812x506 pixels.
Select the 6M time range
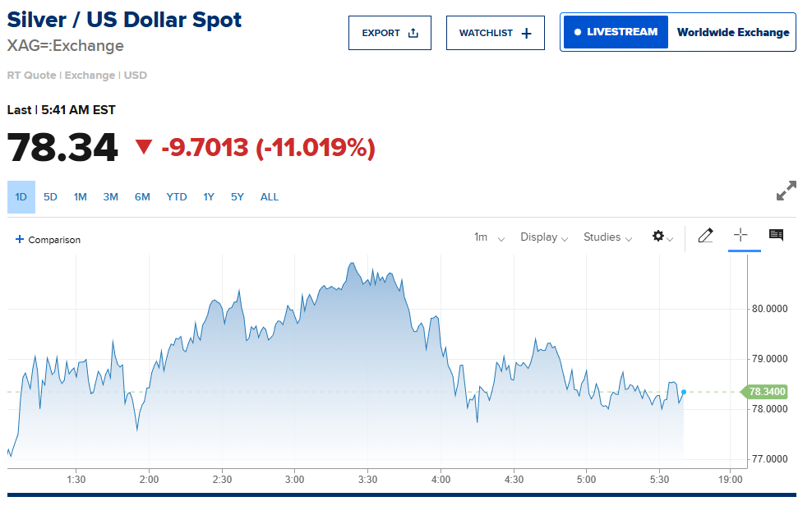[142, 197]
